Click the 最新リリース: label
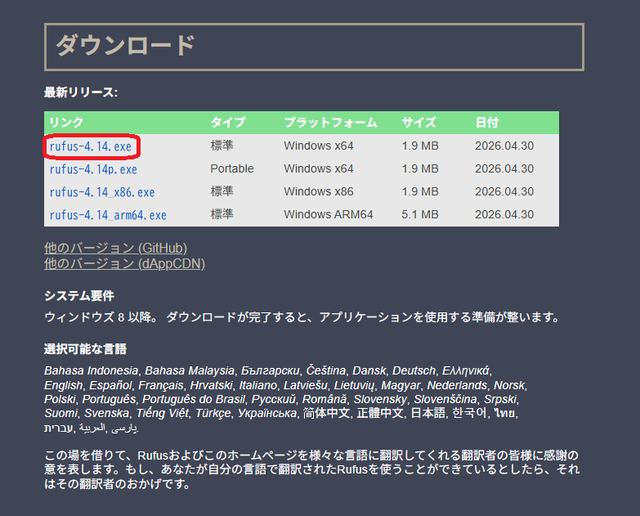The image size is (640, 516). pos(81,92)
